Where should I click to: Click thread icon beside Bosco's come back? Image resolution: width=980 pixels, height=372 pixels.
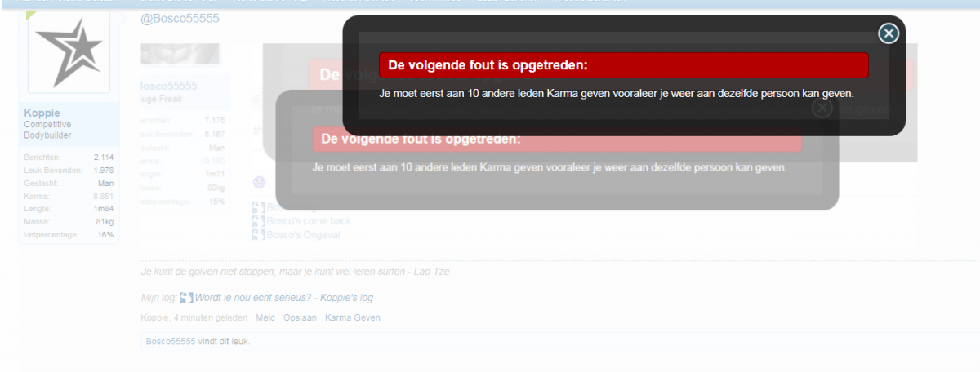pos(258,221)
